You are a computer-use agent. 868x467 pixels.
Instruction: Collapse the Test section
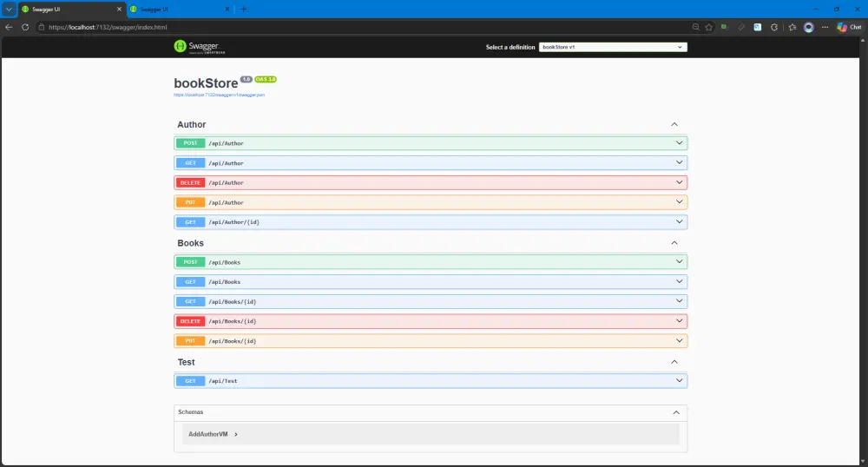point(674,362)
